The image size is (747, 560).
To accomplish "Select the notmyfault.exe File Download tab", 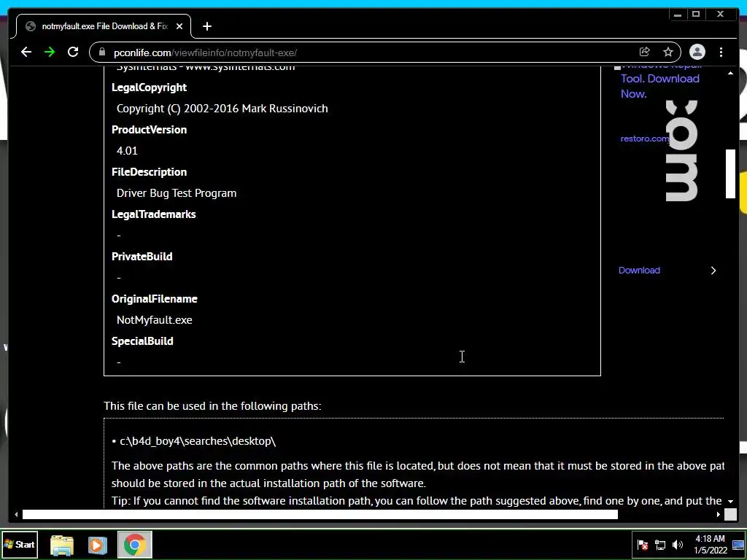I will [104, 26].
